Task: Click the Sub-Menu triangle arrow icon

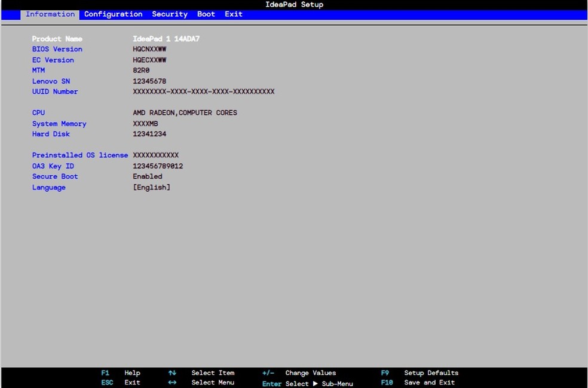Action: pyautogui.click(x=315, y=384)
